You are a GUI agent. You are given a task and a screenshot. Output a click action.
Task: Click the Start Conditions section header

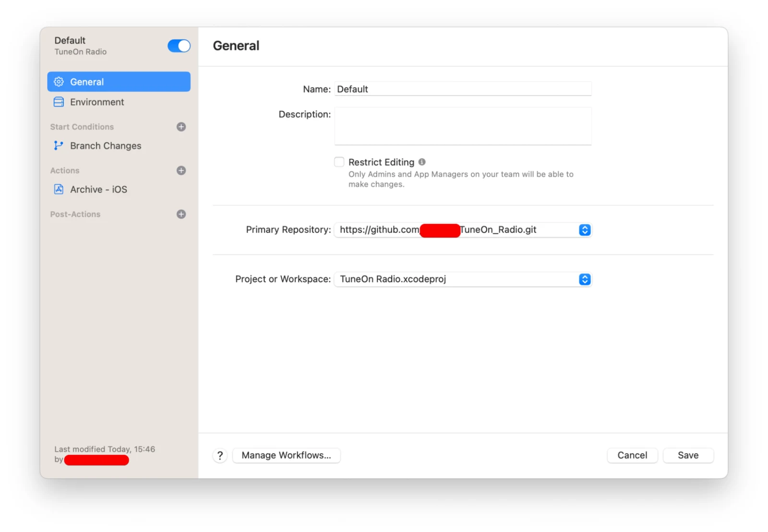tap(82, 127)
